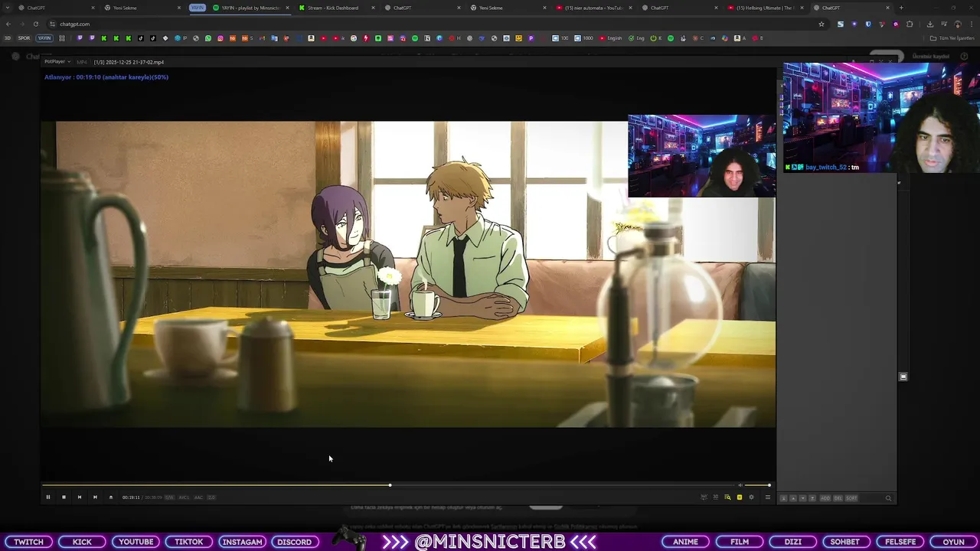Viewport: 980px width, 551px height.
Task: Open Chrome downloads icon
Action: click(x=930, y=24)
